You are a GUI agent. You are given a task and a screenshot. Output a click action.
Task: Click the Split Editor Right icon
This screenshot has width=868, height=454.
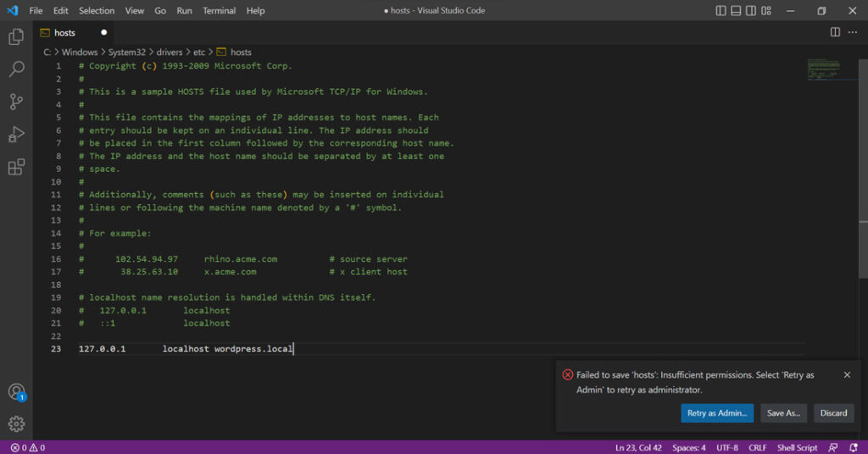coord(835,32)
